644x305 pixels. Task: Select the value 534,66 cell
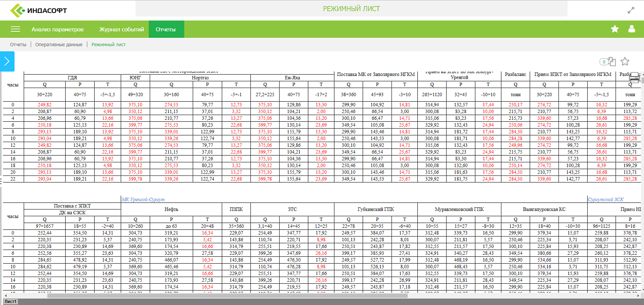click(x=544, y=260)
